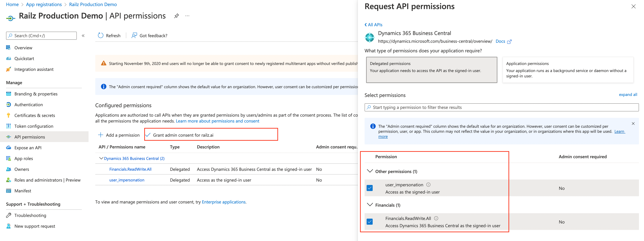Collapse the Financials permission group
Image resolution: width=644 pixels, height=241 pixels.
point(370,205)
